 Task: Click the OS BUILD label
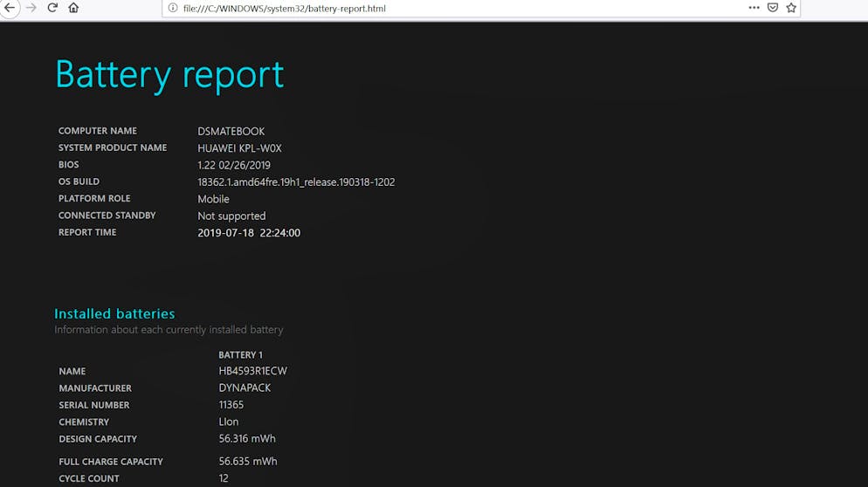[x=79, y=182]
